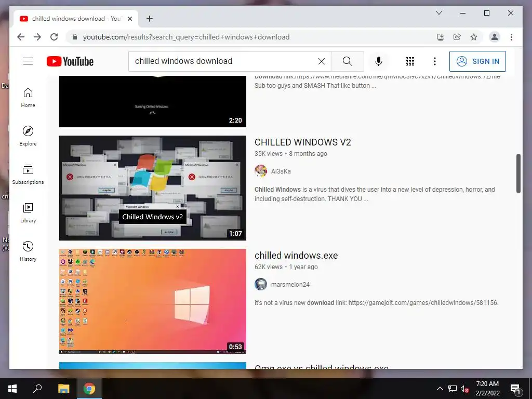Open Explore in the sidebar

(x=28, y=136)
